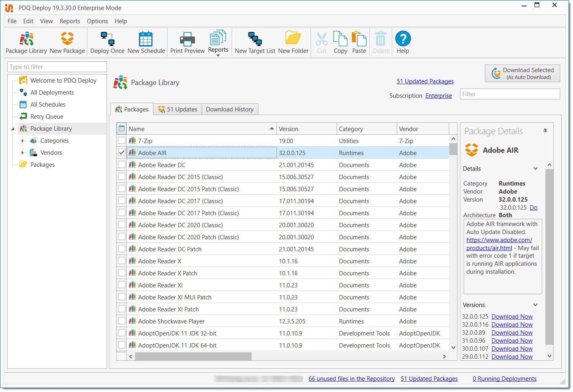Open the 66 unused files link
This screenshot has width=573, height=392.
click(x=351, y=379)
